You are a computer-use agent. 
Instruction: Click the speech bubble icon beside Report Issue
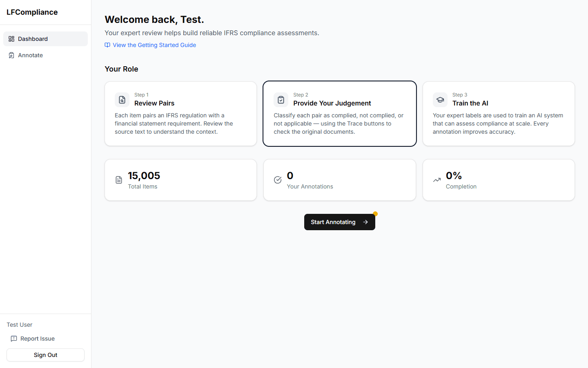(14, 339)
